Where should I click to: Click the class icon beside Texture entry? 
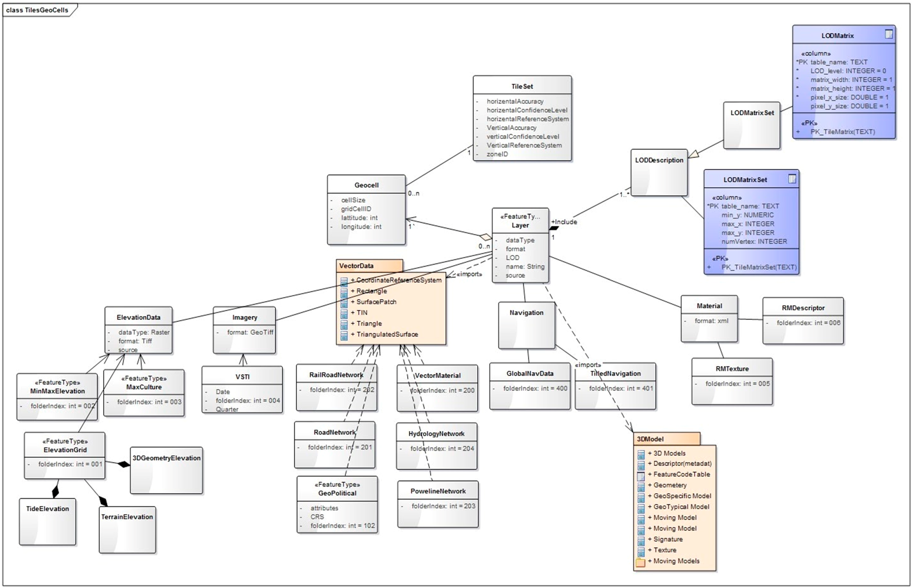[x=641, y=552]
